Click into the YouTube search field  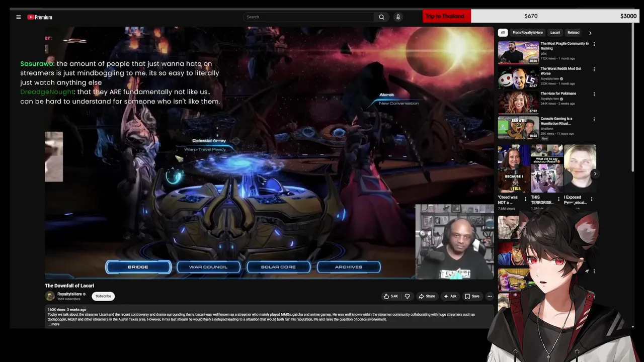tap(308, 17)
